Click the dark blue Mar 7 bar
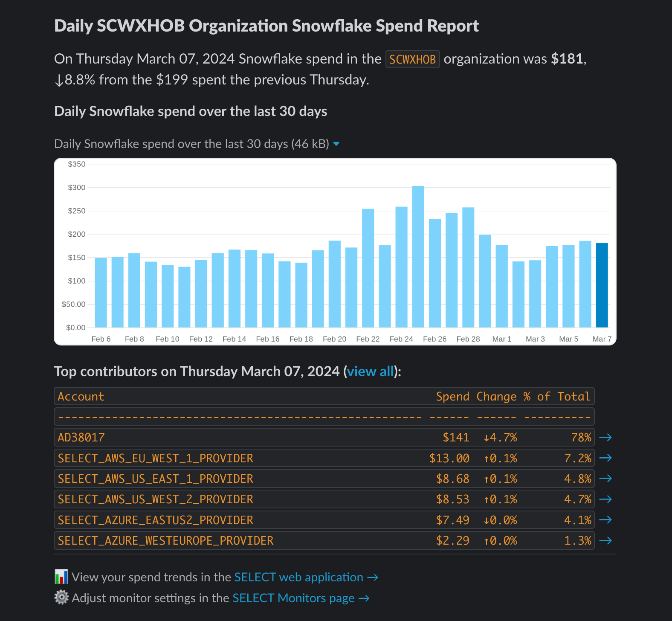 coord(602,285)
